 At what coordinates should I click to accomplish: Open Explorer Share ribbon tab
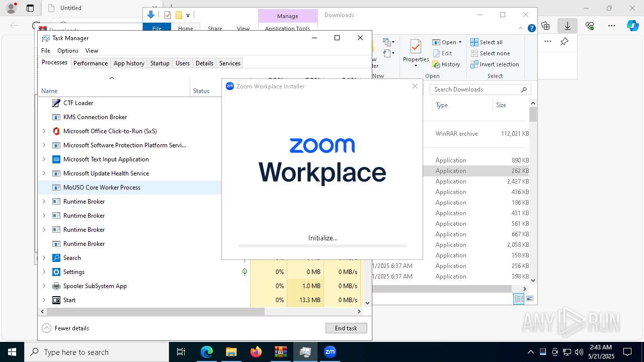tap(215, 29)
